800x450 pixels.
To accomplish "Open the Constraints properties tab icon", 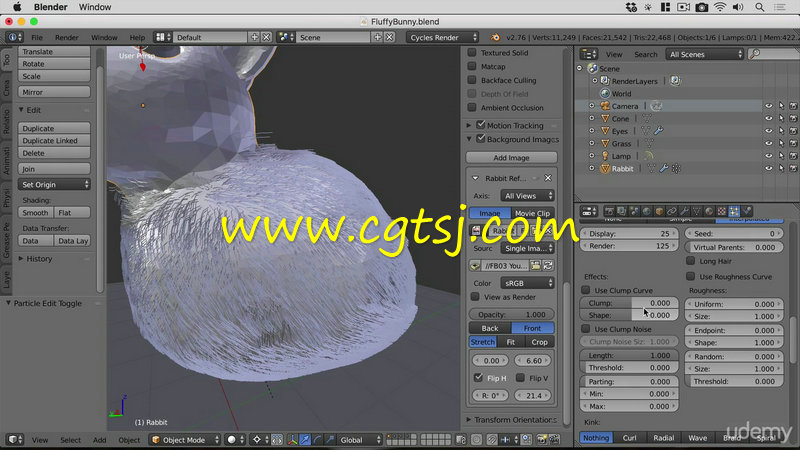I will pos(671,211).
